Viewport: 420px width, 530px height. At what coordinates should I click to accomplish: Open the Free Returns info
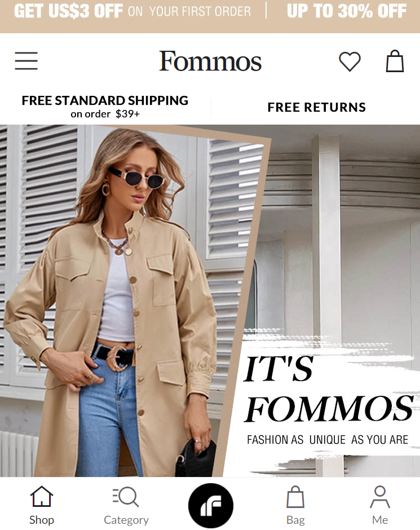point(317,107)
